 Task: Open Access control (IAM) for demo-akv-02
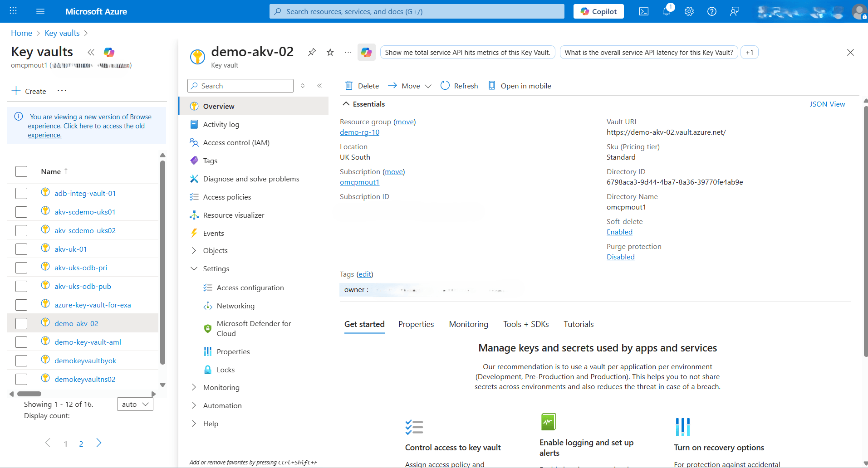coord(236,142)
